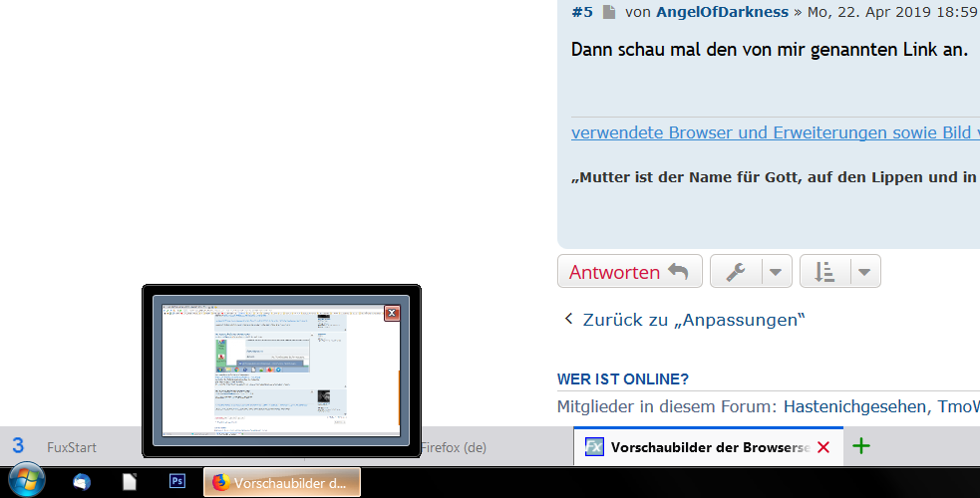Click the post document icon beside #5
980x498 pixels.
609,12
